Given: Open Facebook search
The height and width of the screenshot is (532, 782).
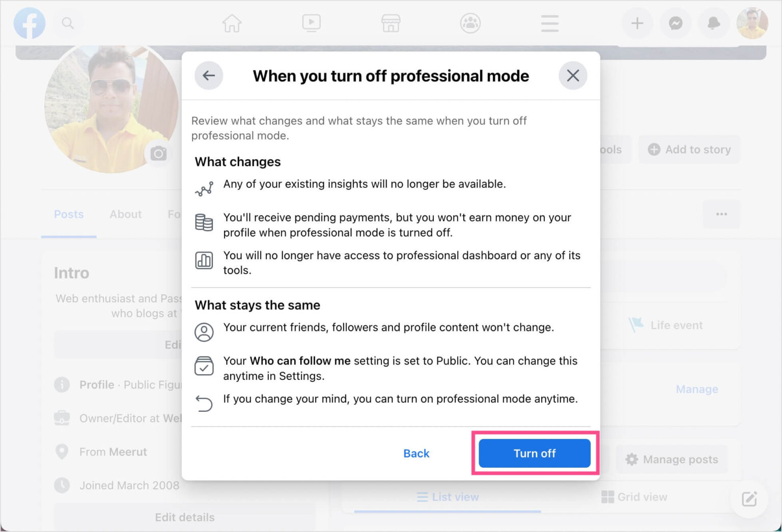Looking at the screenshot, I should (x=68, y=23).
